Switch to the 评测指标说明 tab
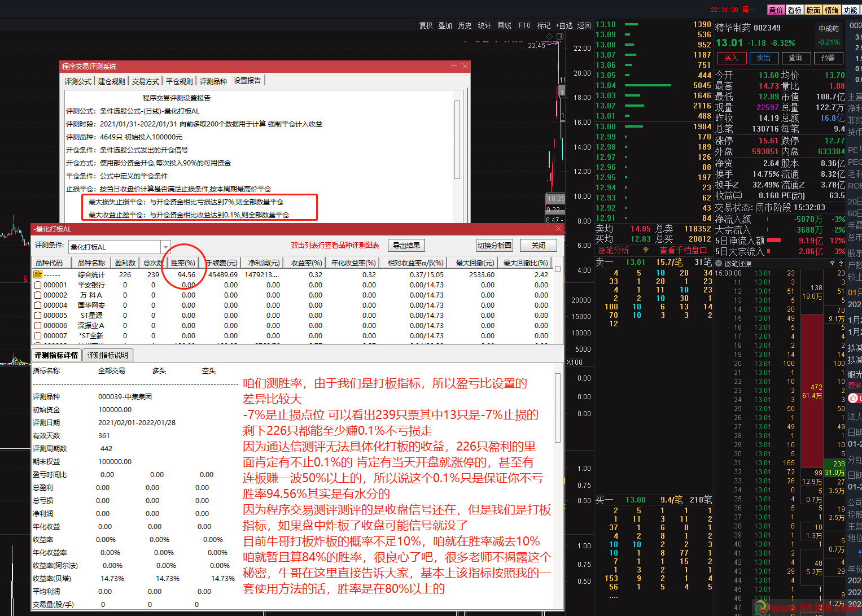 [107, 355]
